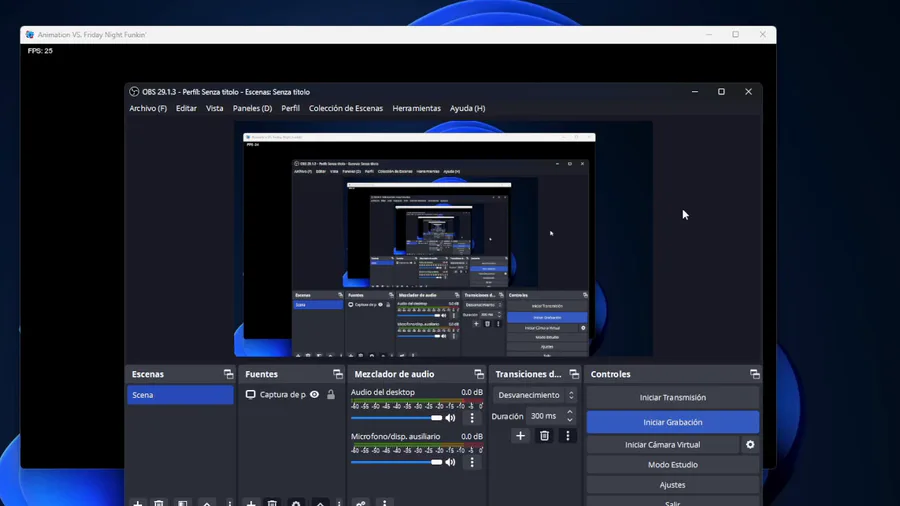Undock the Transiciones de escena panel
The height and width of the screenshot is (506, 900).
[x=574, y=374]
